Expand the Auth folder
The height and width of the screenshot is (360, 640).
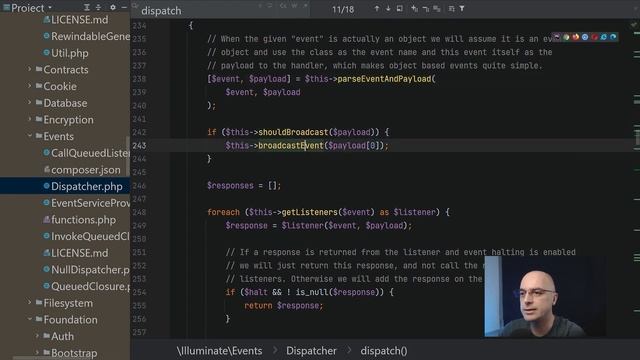[x=37, y=336]
